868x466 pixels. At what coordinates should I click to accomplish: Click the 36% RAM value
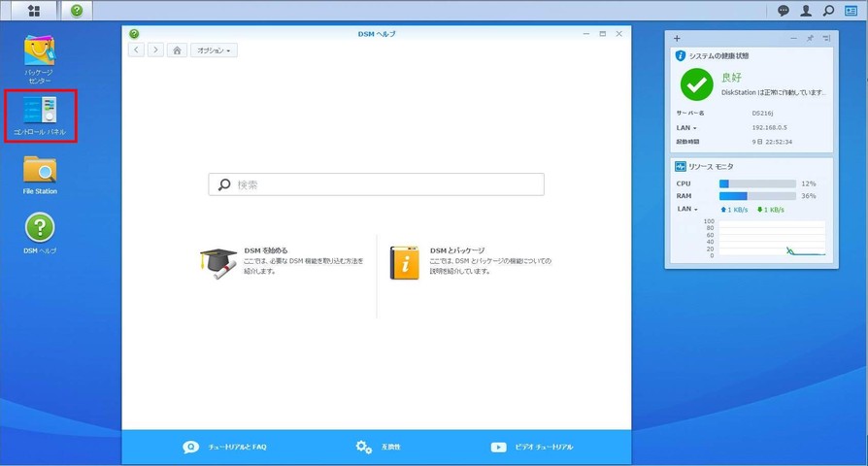[x=808, y=196]
